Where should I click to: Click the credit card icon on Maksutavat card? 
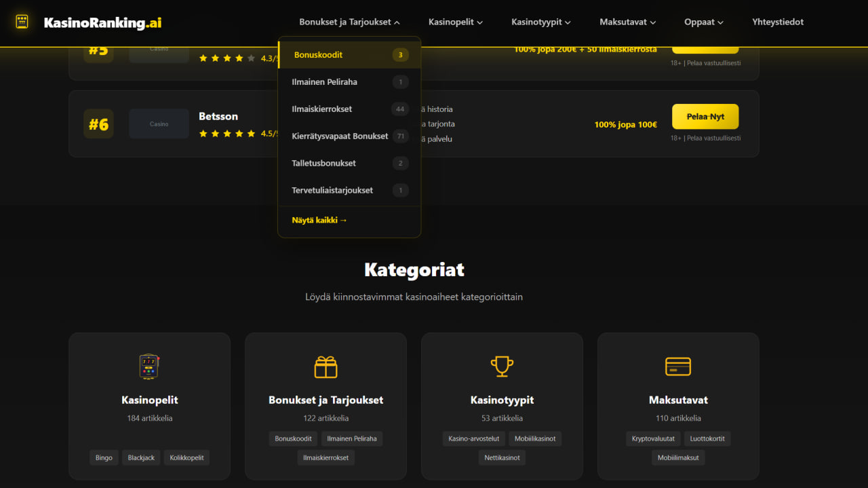pos(678,366)
